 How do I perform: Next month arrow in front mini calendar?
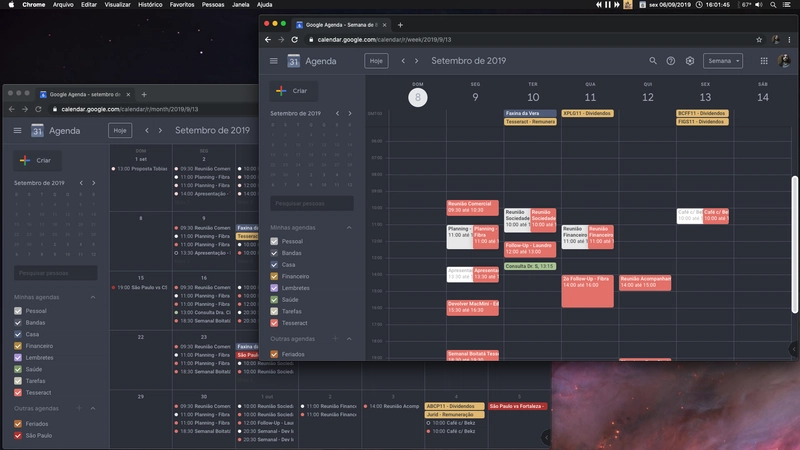click(349, 113)
